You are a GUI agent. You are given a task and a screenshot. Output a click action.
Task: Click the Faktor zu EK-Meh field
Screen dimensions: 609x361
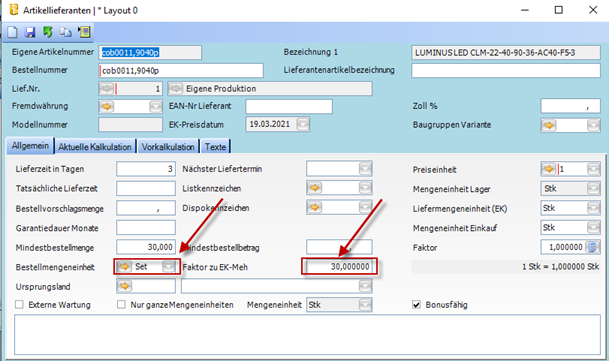tap(339, 267)
